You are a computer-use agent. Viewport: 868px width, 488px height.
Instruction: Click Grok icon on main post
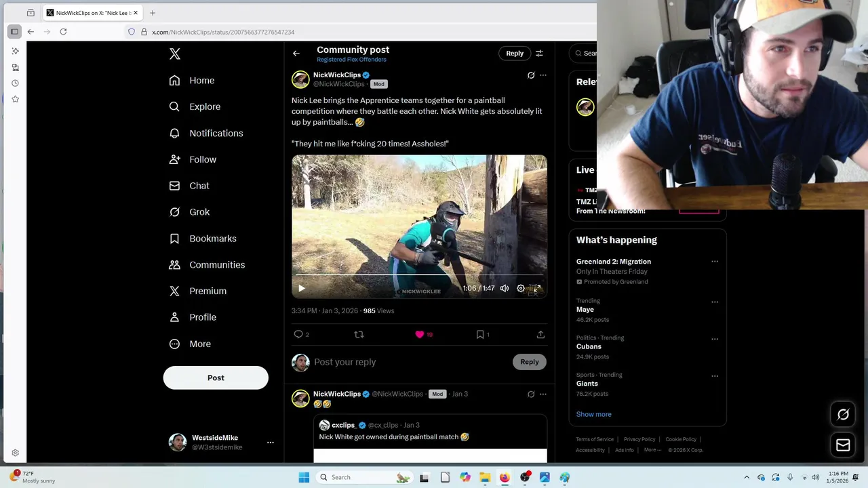531,75
